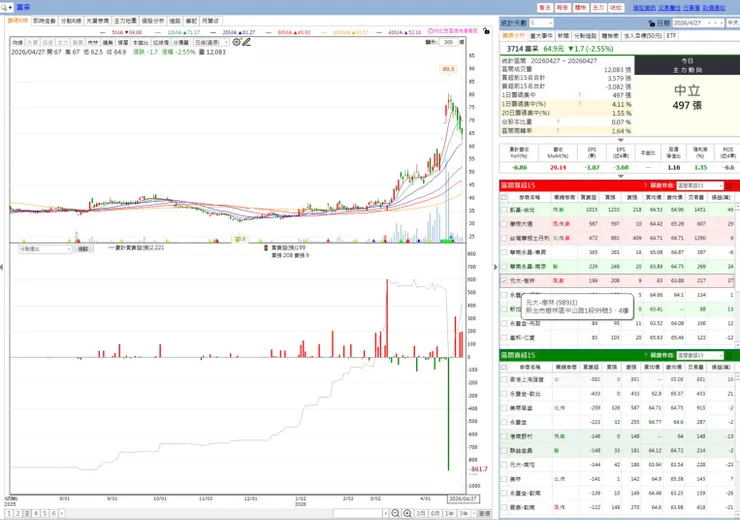Tick the 凱基-台北 checkbox
Image resolution: width=740 pixels, height=520 pixels.
pos(504,210)
